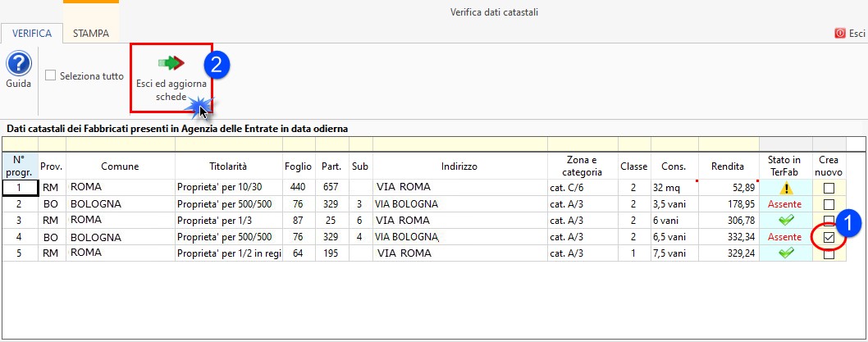Viewport: 868px width, 342px height.
Task: Click Assente status in row 4
Action: [x=785, y=237]
